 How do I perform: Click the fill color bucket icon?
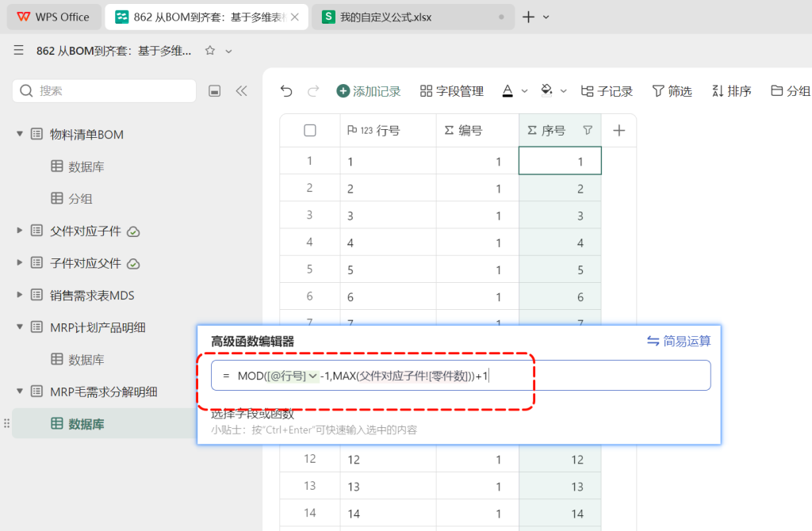[x=547, y=90]
